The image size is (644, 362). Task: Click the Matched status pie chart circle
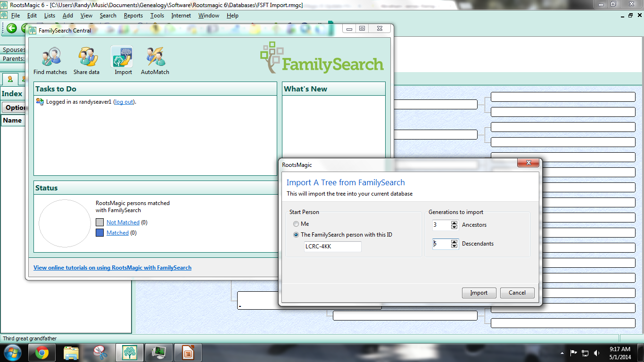tap(64, 223)
